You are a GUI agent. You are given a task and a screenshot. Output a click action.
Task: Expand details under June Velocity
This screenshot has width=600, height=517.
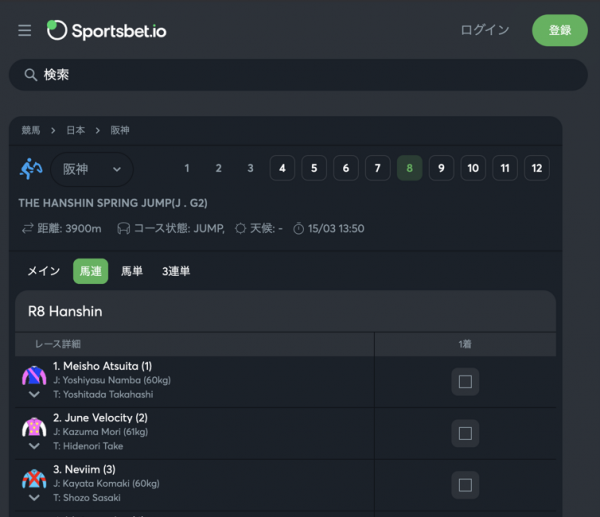(x=34, y=446)
